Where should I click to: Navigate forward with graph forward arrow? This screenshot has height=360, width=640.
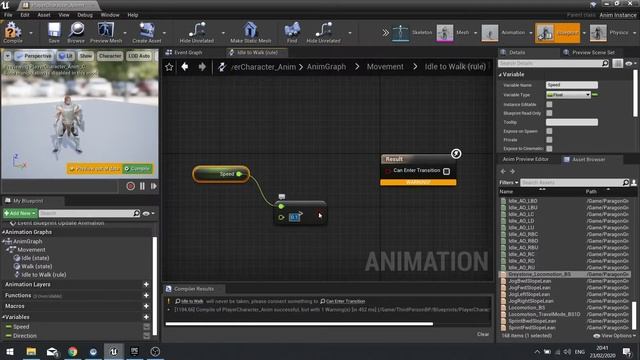[202, 67]
